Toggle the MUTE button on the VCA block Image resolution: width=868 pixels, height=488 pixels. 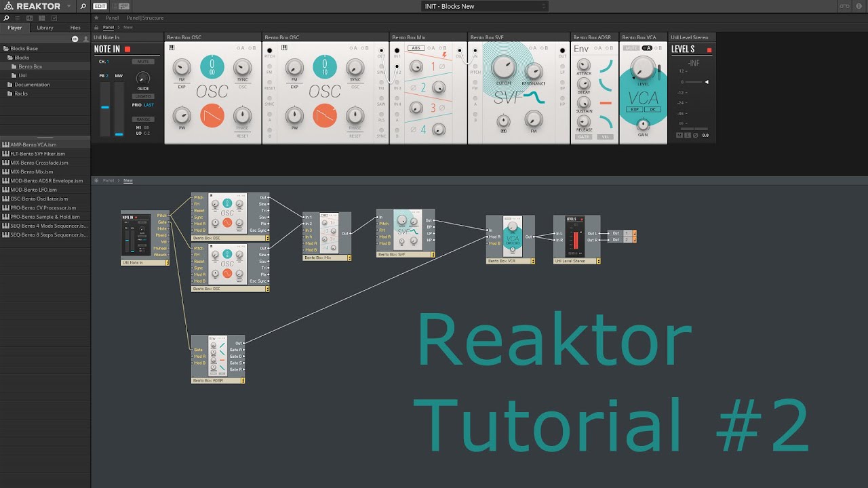[631, 48]
